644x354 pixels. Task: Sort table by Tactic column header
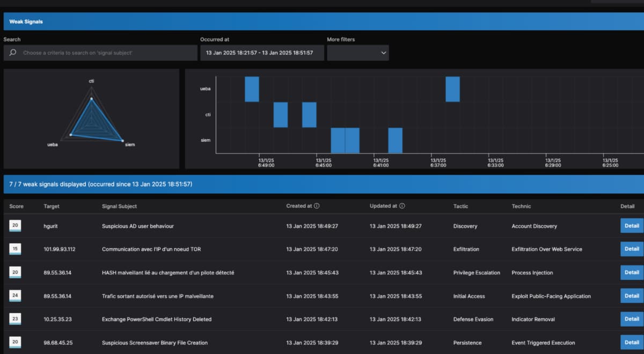pyautogui.click(x=460, y=206)
